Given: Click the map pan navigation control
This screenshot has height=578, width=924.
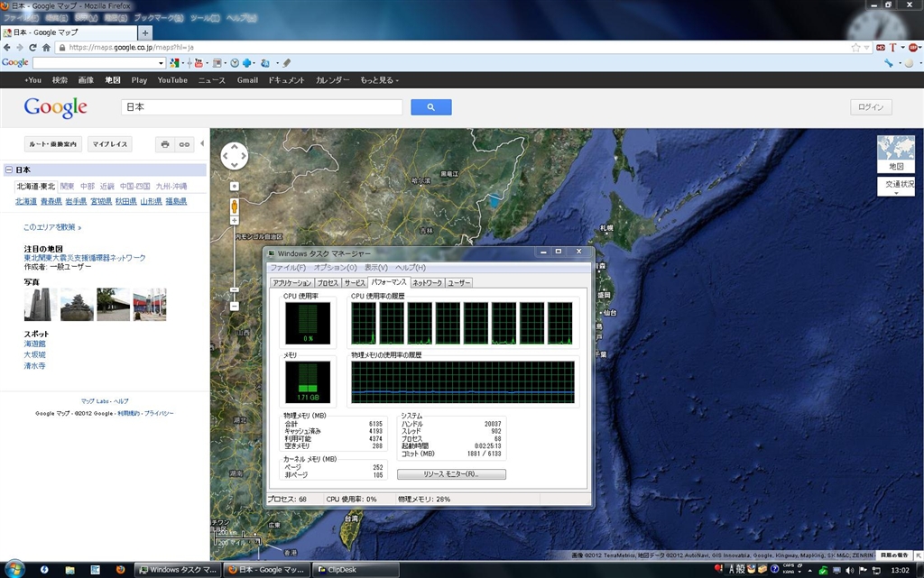Looking at the screenshot, I should 235,155.
